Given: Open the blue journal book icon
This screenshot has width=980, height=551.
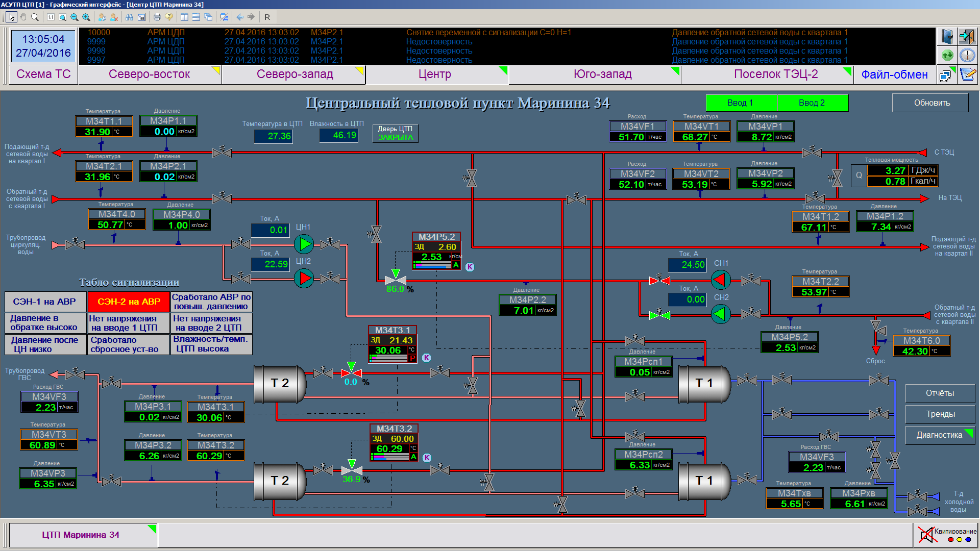Looking at the screenshot, I should 947,37.
